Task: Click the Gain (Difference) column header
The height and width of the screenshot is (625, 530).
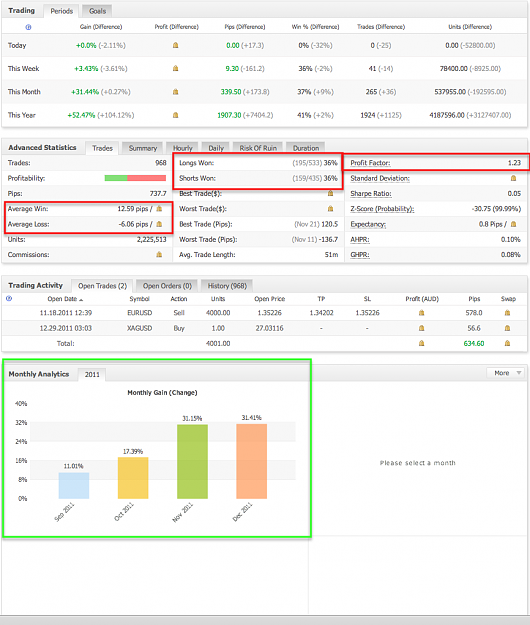Action: [101, 27]
